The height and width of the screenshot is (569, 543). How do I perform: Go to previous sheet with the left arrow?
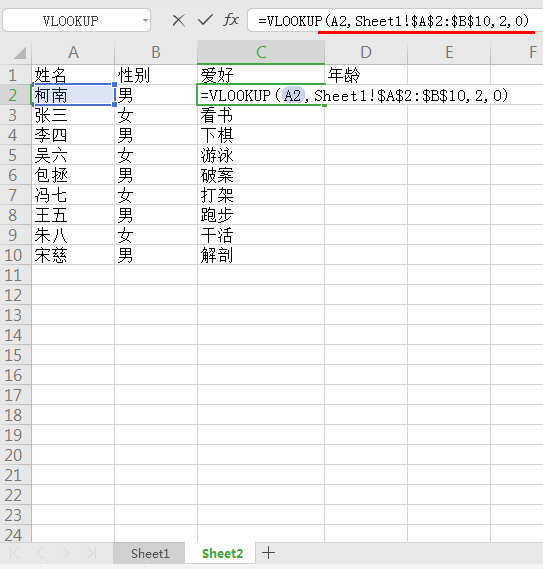(40, 553)
